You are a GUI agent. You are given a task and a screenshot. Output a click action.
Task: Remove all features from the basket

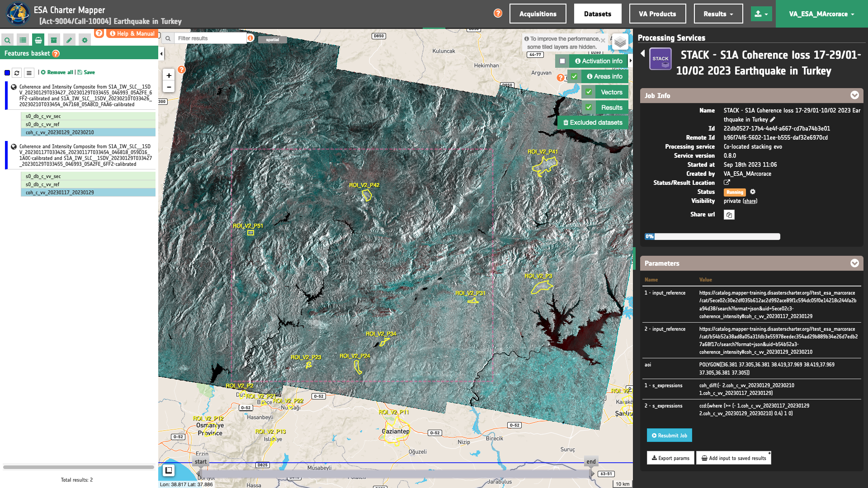pos(57,72)
